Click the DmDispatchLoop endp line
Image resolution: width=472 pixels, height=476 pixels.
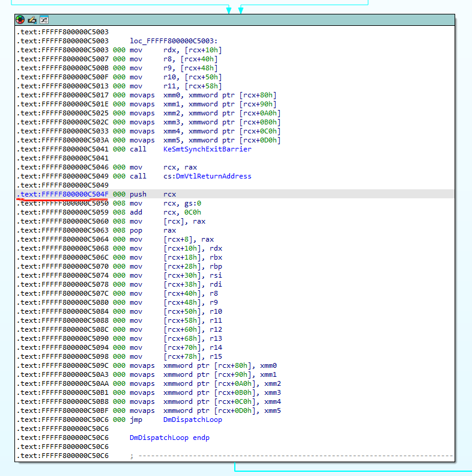pyautogui.click(x=169, y=438)
